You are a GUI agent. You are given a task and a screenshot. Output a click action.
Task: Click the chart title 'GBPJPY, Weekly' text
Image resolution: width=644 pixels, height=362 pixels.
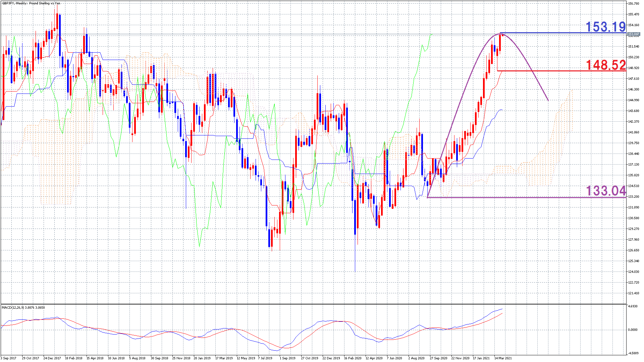[15, 3]
